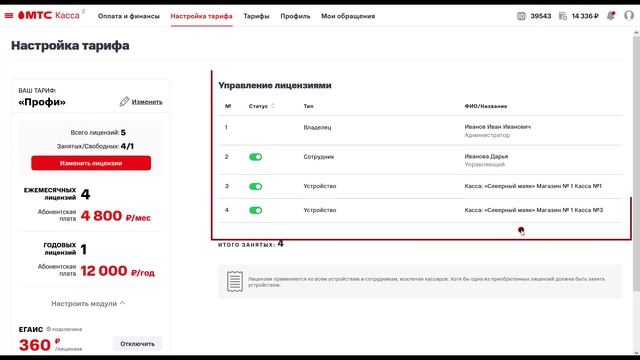
Task: Click Занятых/Свободных: 4/1 text
Action: point(95,146)
